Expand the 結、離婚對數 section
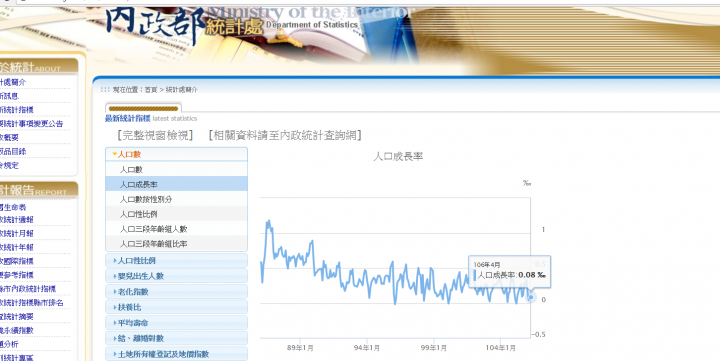The image size is (720, 361). coord(176,338)
